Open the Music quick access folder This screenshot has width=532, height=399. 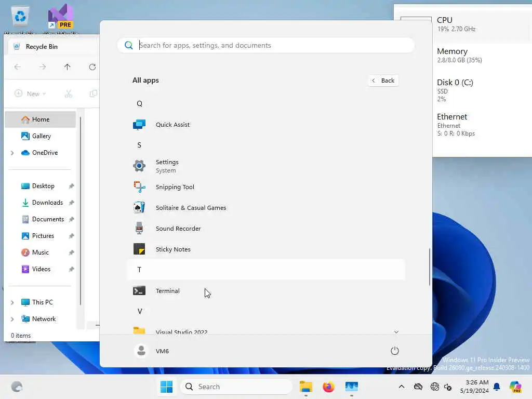click(x=41, y=252)
